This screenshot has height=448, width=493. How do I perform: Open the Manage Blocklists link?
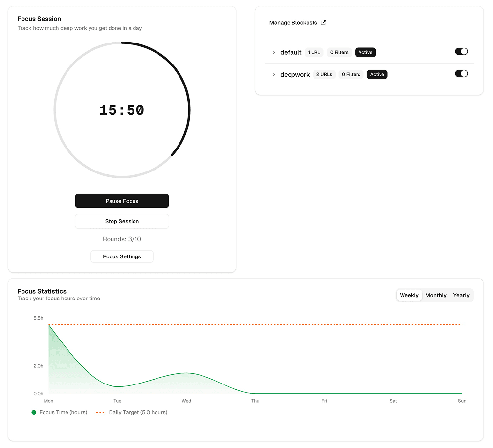(x=293, y=23)
